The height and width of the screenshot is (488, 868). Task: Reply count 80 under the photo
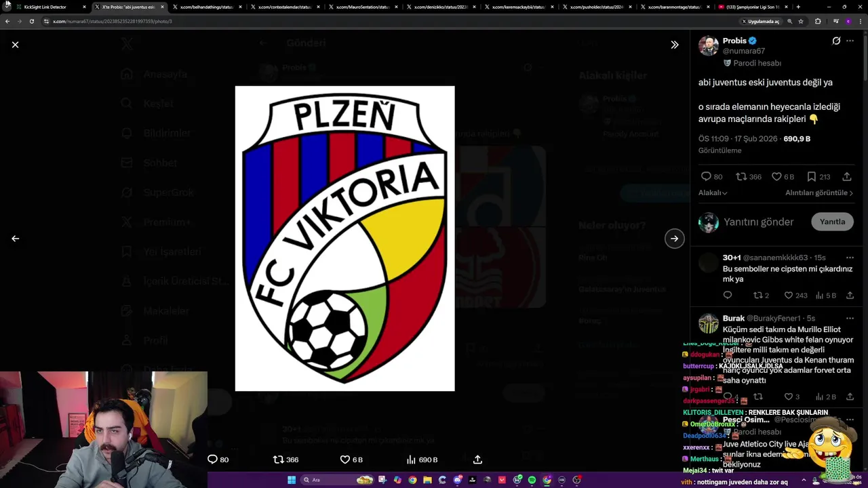pos(218,460)
